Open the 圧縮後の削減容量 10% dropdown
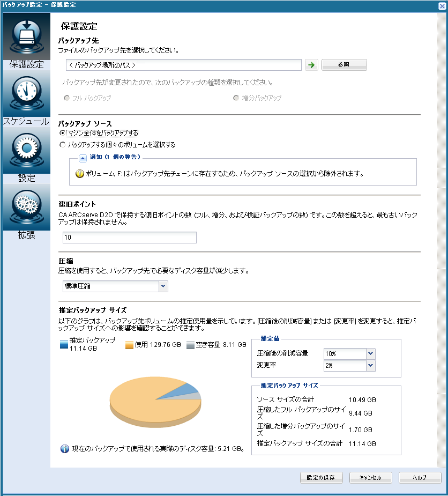The width and height of the screenshot is (448, 496). point(370,354)
